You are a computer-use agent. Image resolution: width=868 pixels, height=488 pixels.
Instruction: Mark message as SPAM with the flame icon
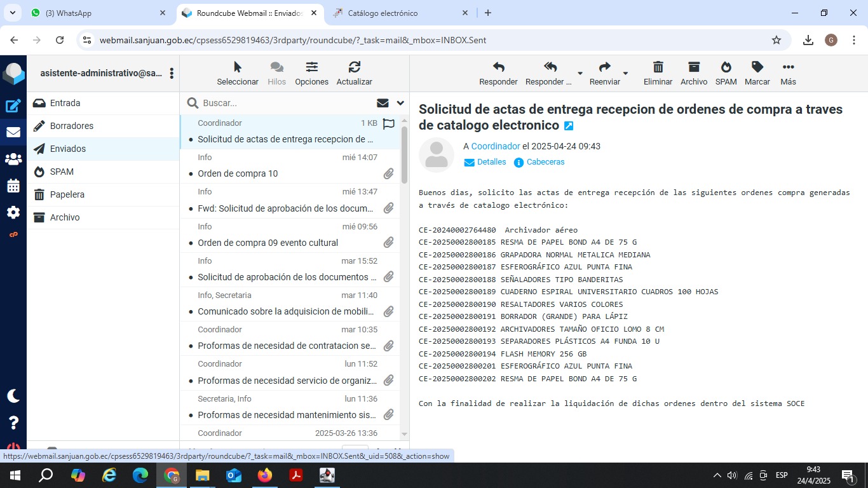coord(726,67)
